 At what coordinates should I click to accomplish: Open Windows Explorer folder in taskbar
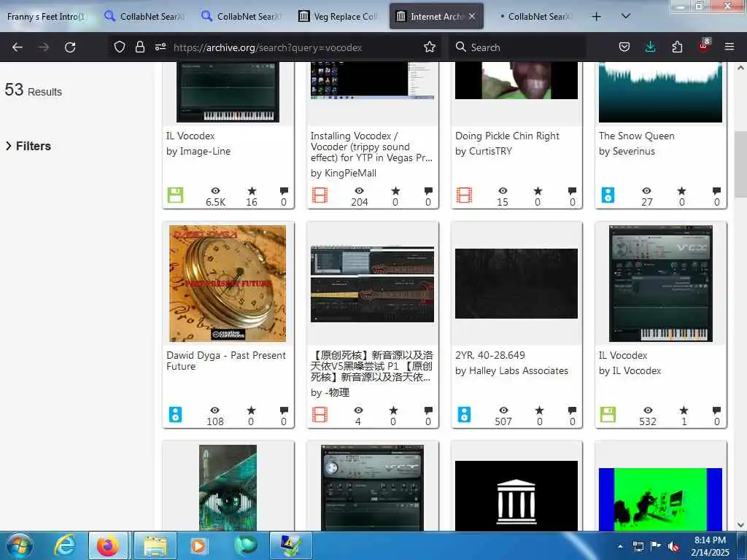(155, 545)
